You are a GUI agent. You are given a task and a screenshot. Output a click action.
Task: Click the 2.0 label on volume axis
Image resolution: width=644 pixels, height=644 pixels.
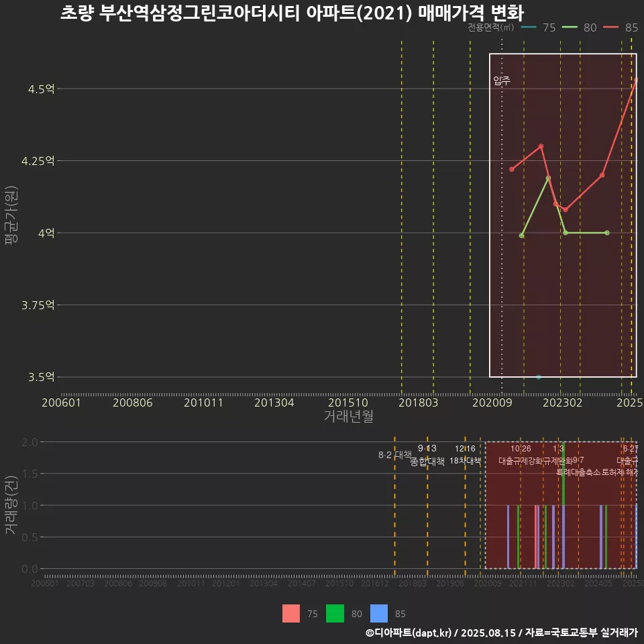click(30, 442)
